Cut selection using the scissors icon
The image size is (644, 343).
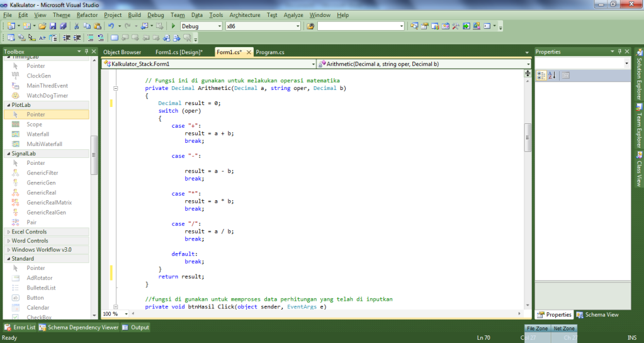click(76, 26)
